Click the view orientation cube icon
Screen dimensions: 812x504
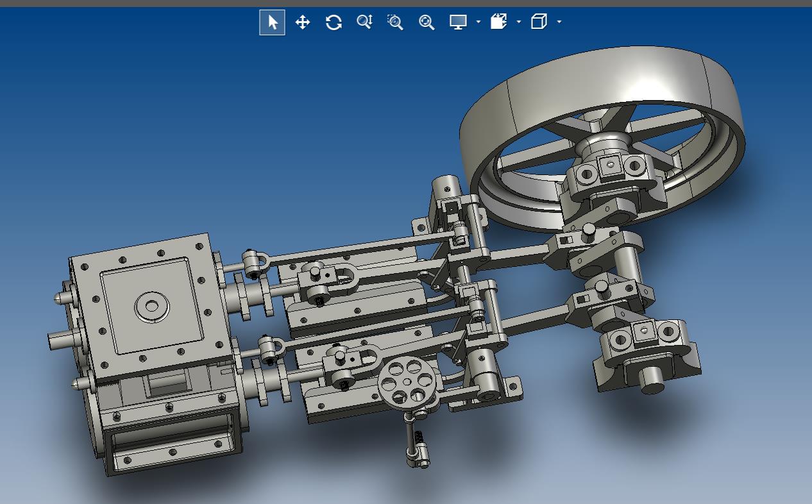(x=539, y=22)
